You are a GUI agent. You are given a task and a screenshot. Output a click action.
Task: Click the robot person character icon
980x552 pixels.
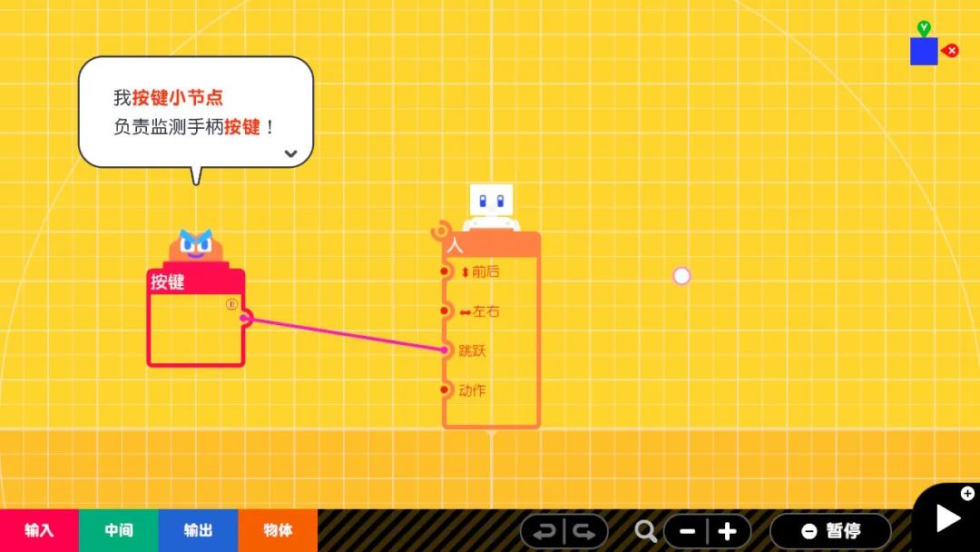coord(491,208)
